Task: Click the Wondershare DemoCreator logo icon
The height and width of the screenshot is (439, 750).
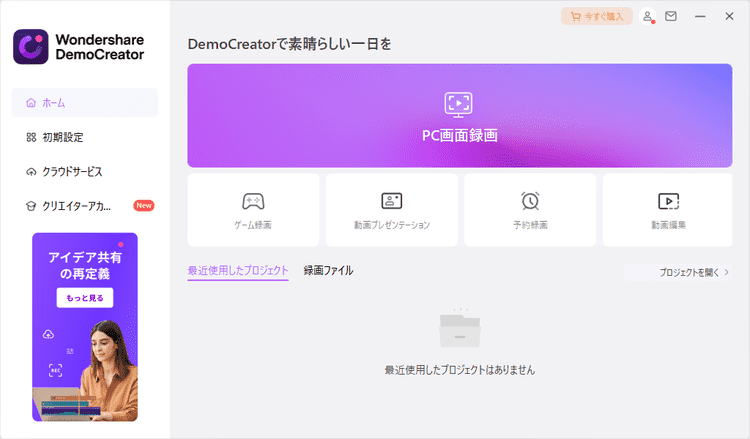Action: tap(31, 46)
